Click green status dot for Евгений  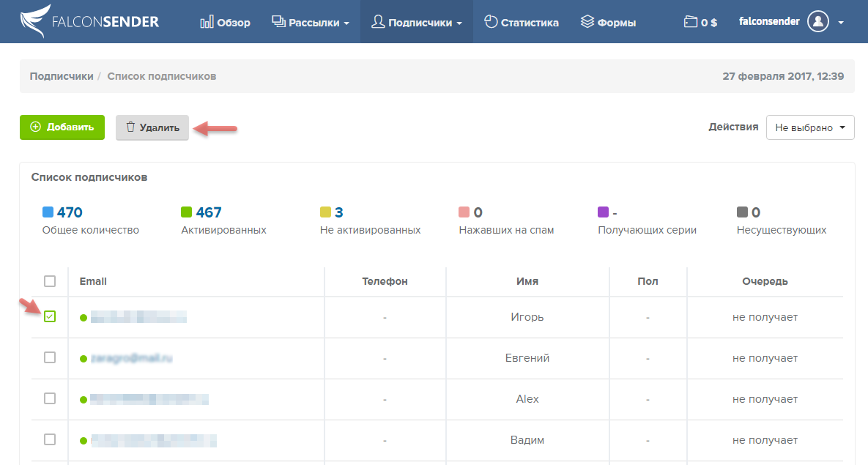click(84, 359)
